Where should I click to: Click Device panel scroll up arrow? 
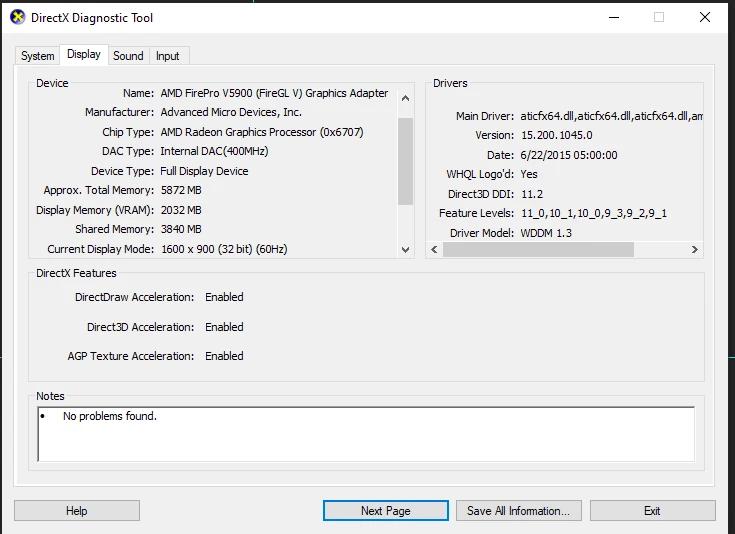405,98
